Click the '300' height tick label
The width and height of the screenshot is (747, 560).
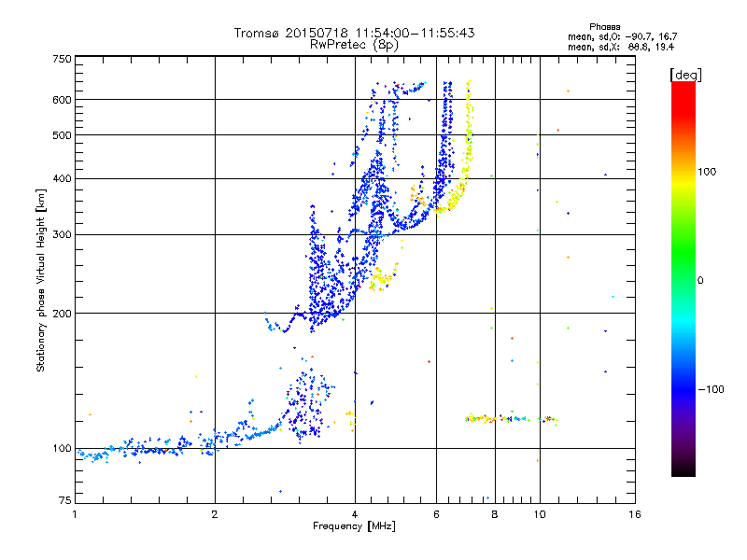[62, 234]
